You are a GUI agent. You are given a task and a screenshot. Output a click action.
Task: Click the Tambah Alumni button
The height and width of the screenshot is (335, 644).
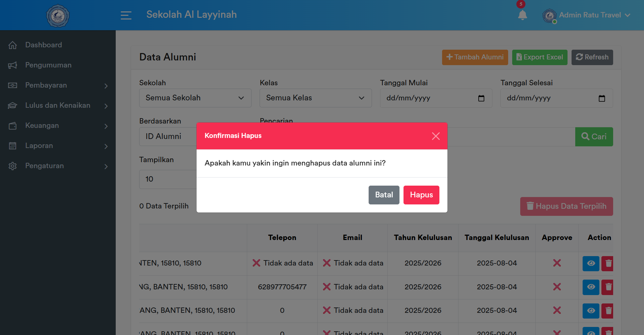coord(475,57)
